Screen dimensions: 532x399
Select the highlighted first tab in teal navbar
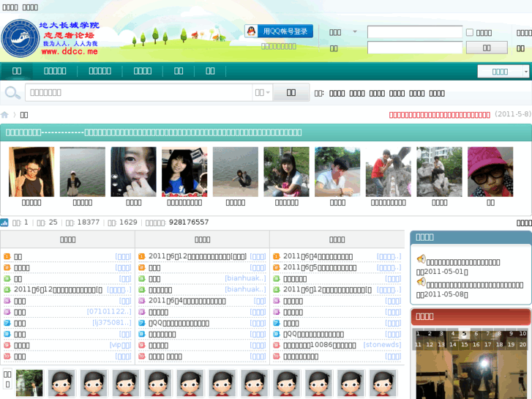17,70
